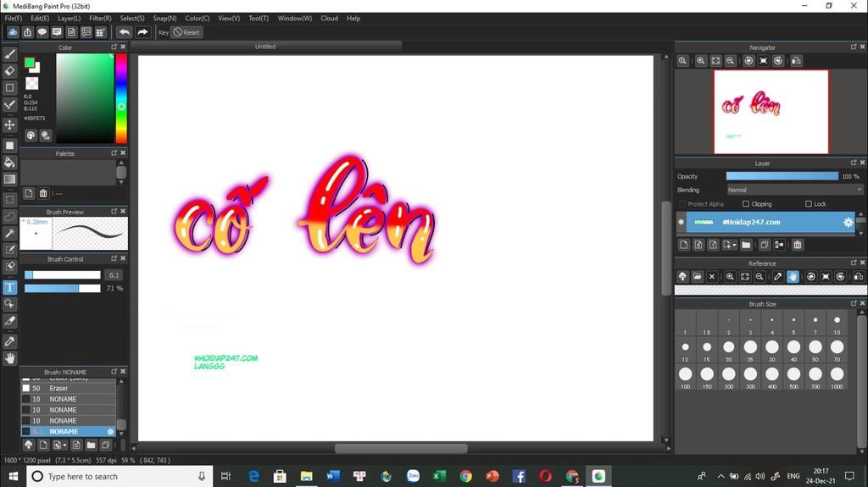Select the Reference panel hand tool
This screenshot has height=487, width=868.
[793, 276]
